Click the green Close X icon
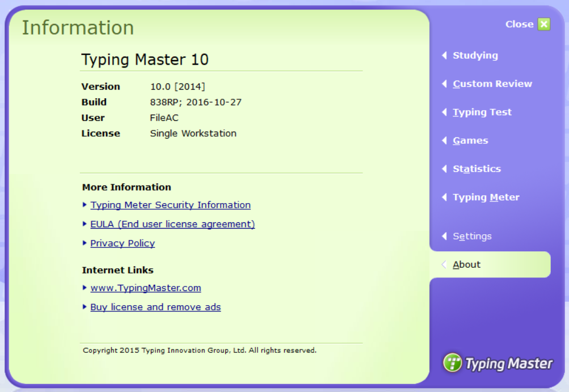Screen dimensions: 569x392 [543, 24]
